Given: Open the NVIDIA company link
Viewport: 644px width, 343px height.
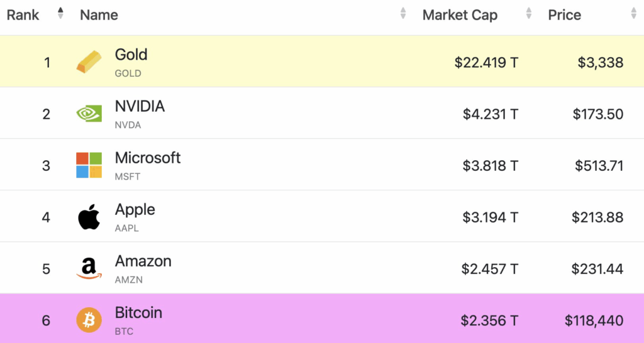Looking at the screenshot, I should [140, 106].
